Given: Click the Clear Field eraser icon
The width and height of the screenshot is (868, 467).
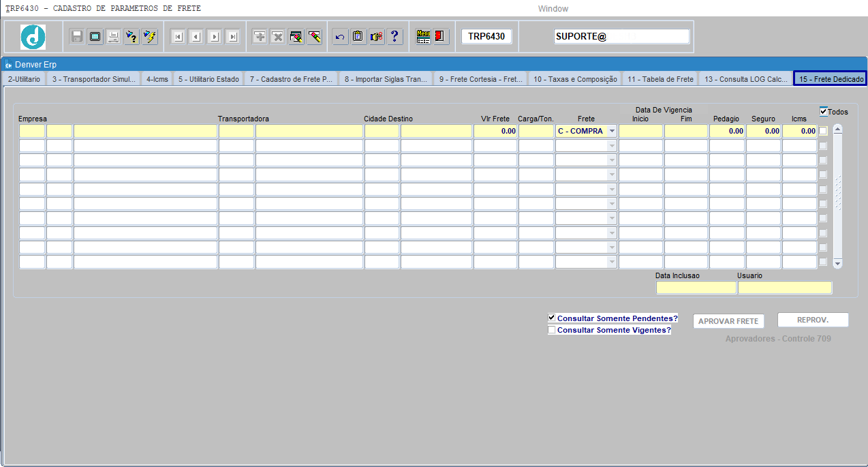Looking at the screenshot, I should click(x=314, y=37).
